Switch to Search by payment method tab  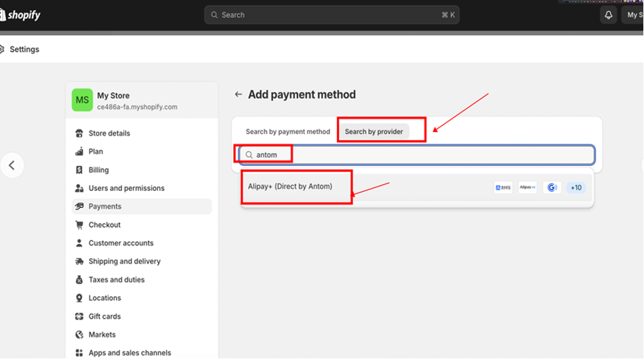[287, 131]
